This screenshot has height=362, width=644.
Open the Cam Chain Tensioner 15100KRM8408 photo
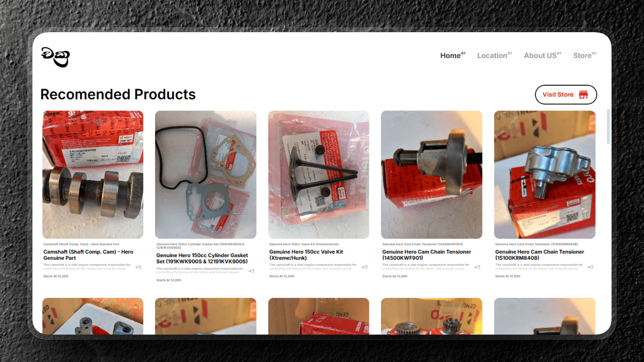(x=545, y=175)
